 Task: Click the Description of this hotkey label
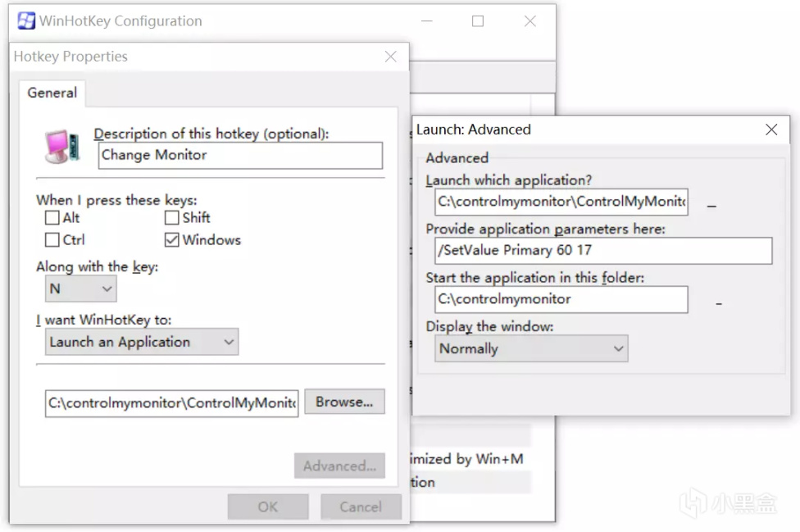tap(211, 134)
